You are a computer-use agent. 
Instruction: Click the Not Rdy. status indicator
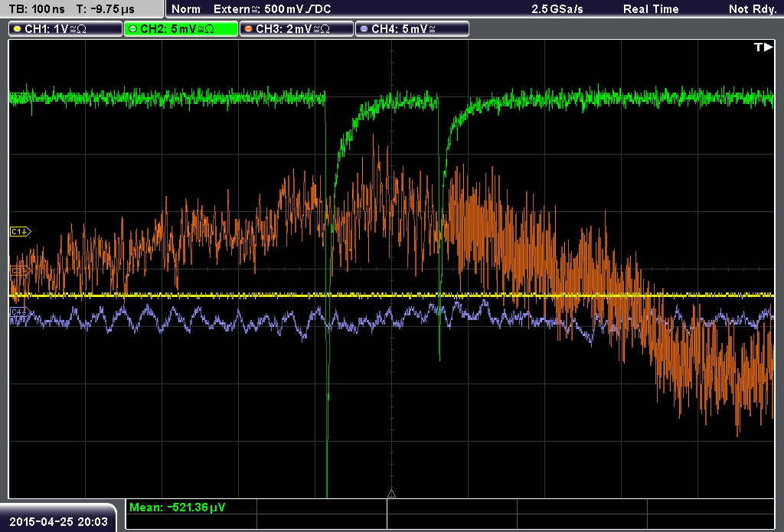[x=753, y=9]
